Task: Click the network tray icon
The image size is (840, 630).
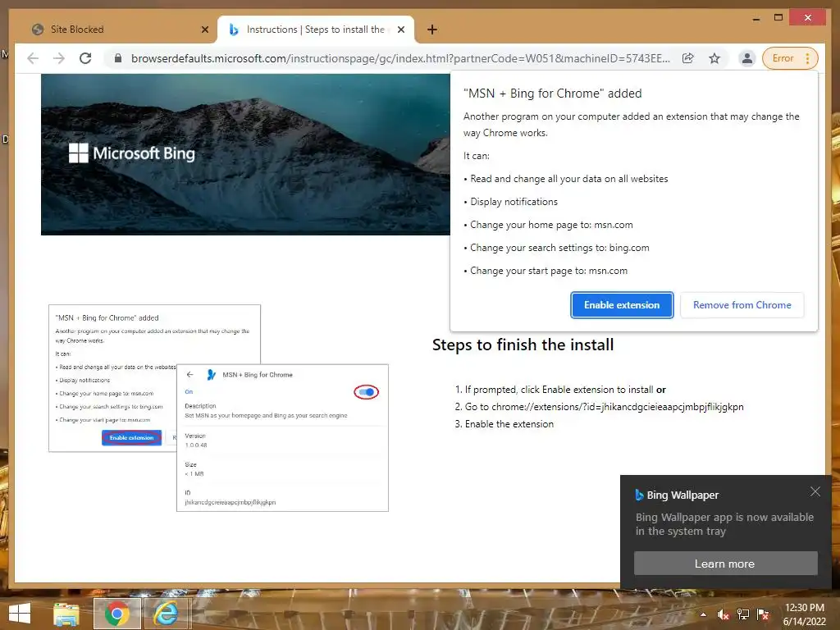Action: 743,614
